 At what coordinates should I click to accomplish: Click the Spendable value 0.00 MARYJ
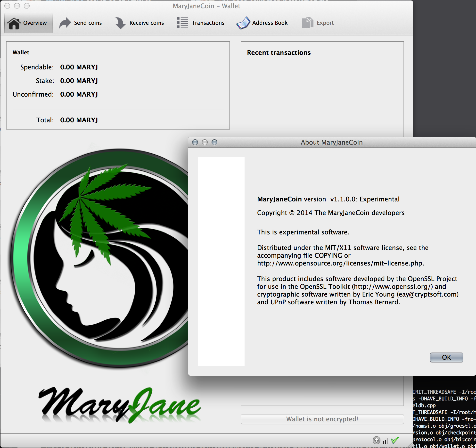pos(79,67)
